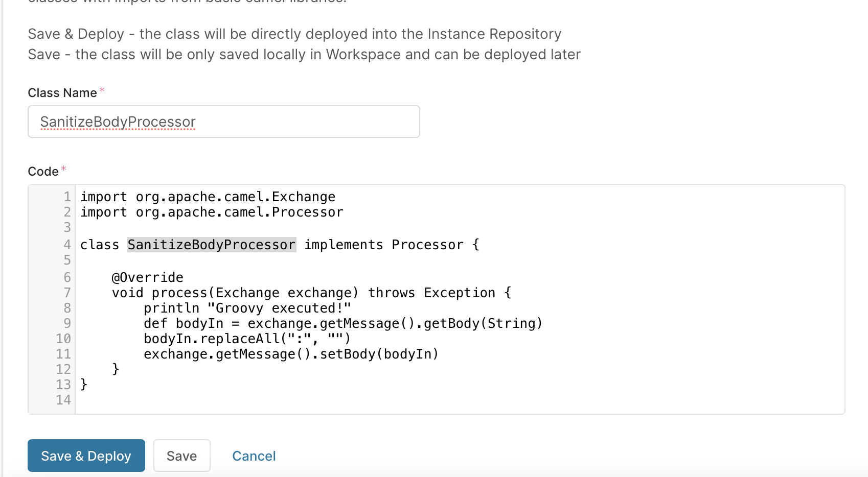Click the exchange.getMessage().setBody line

point(291,354)
